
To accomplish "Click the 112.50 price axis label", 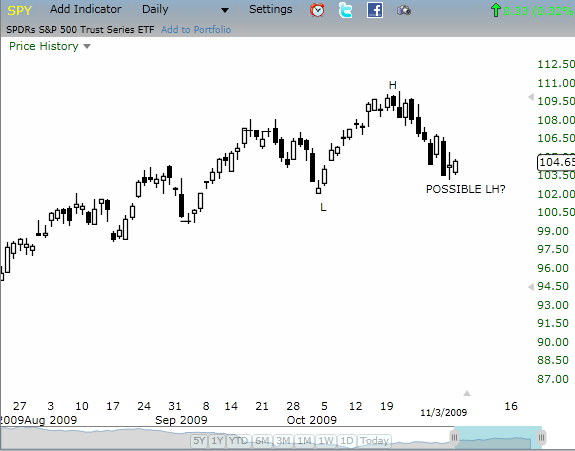I will click(556, 65).
